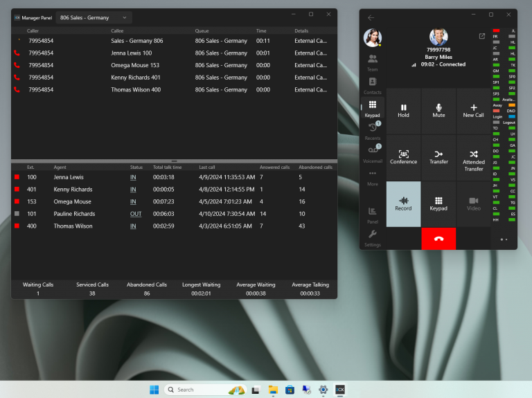The image size is (532, 398).
Task: Open the Team view in phone sidebar
Action: [x=372, y=63]
